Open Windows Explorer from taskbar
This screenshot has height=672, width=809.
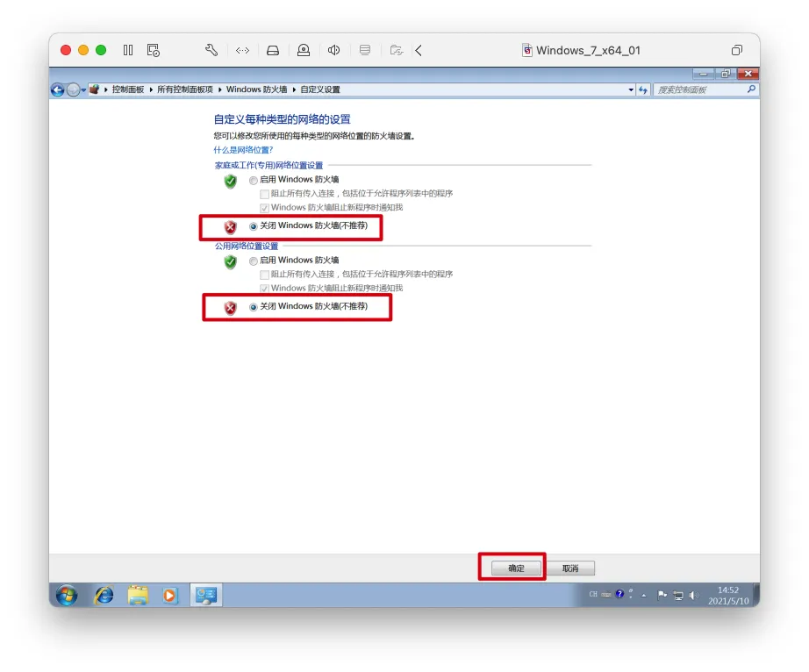click(137, 596)
